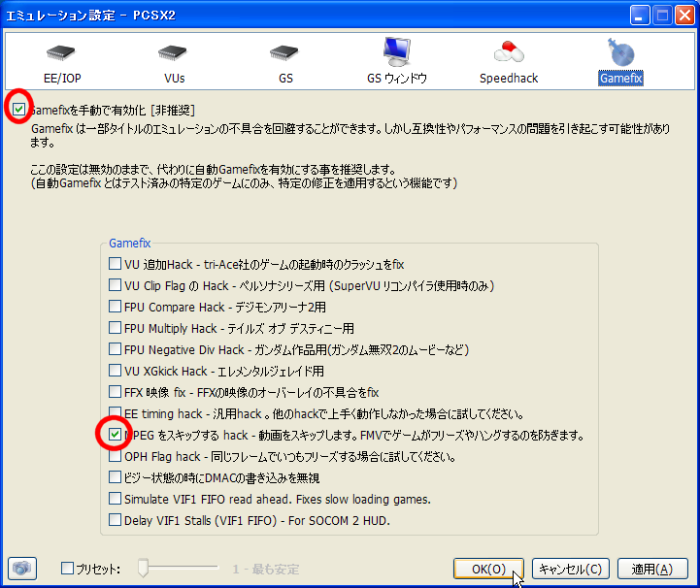The height and width of the screenshot is (588, 700).
Task: Enable ビジー状態の時にDMACの書き込みを無視 checkbox
Action: point(115,477)
